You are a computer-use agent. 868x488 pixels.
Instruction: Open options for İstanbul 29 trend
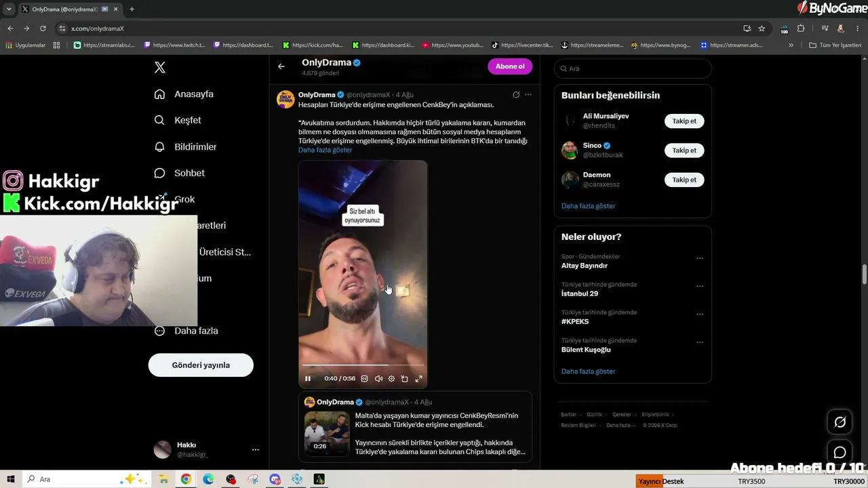pyautogui.click(x=700, y=286)
